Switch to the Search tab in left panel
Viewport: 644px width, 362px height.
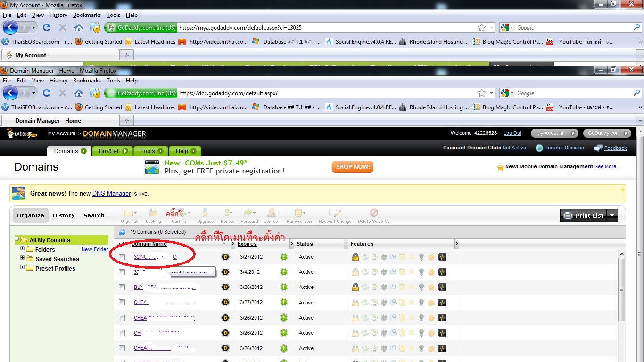click(94, 215)
